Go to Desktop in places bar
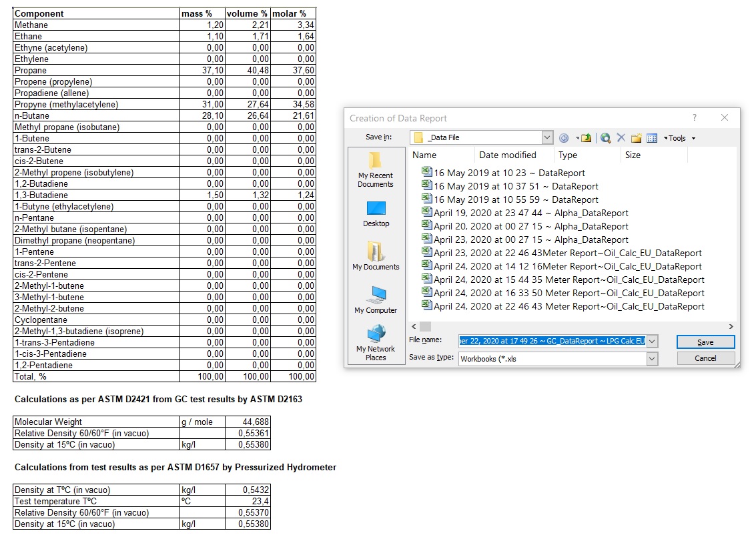The image size is (756, 541). coord(376,214)
